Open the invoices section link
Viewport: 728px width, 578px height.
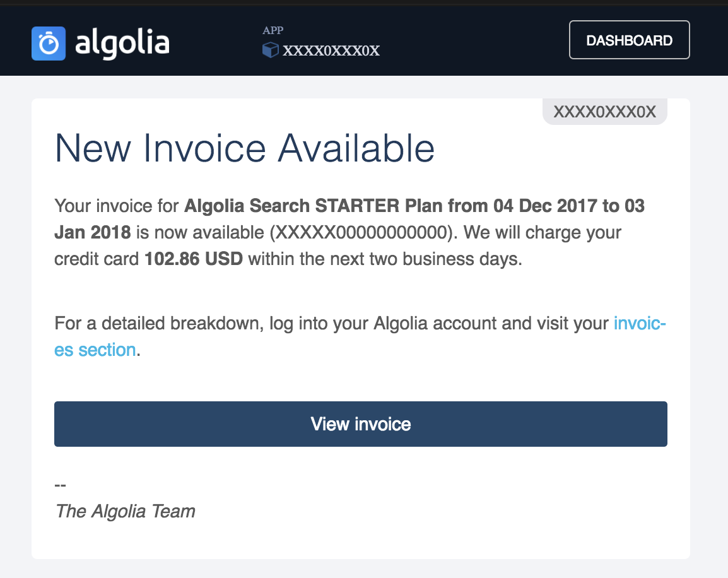point(640,323)
